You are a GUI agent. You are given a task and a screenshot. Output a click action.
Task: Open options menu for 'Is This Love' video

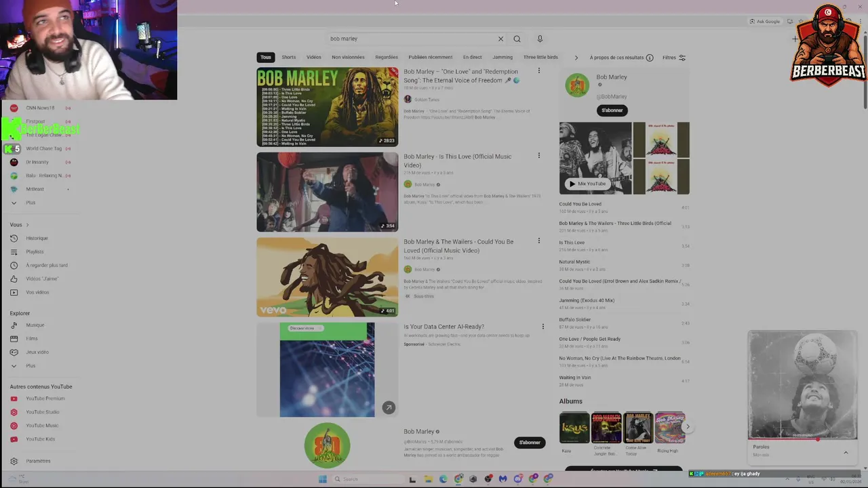[x=539, y=155]
